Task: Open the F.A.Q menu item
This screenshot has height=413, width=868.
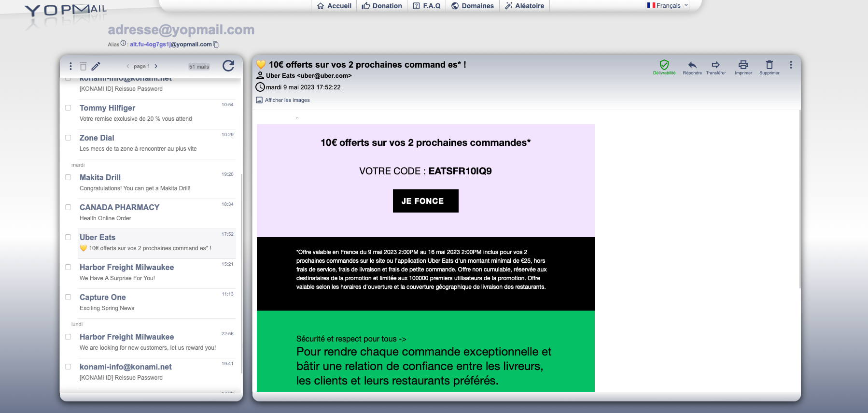Action: pos(427,6)
